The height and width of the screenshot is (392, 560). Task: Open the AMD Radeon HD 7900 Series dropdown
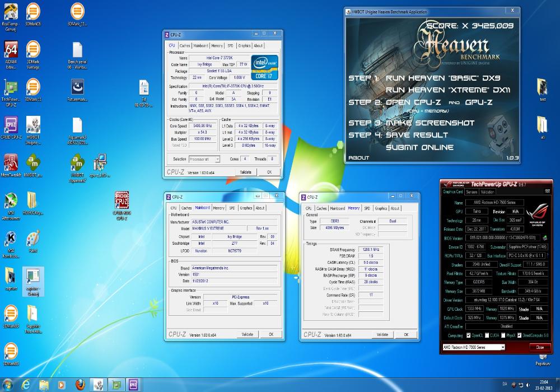click(x=473, y=347)
